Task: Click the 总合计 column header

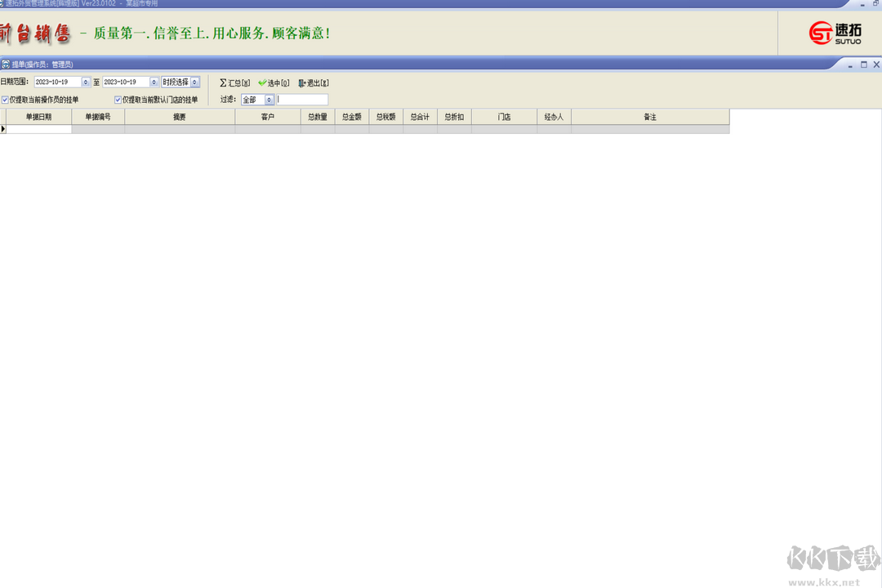Action: (421, 117)
